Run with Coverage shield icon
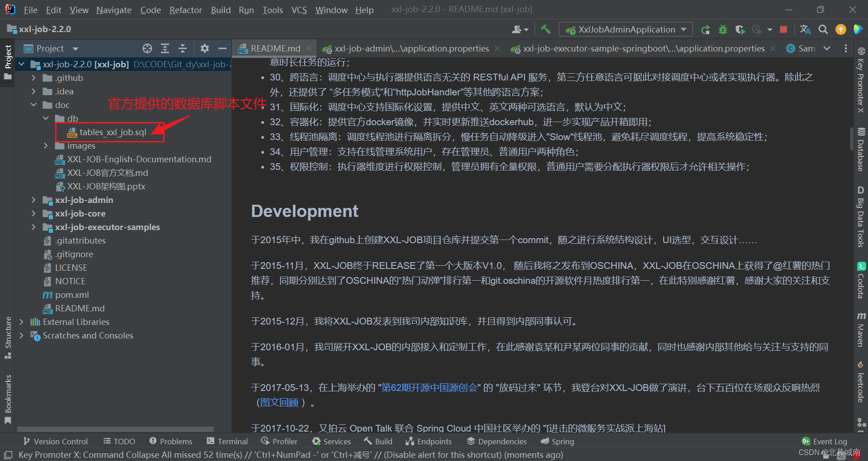 (740, 30)
